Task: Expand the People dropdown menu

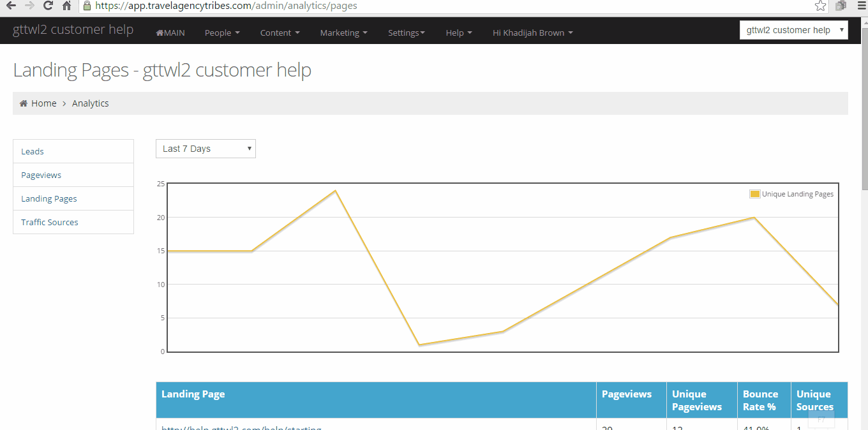Action: coord(222,33)
